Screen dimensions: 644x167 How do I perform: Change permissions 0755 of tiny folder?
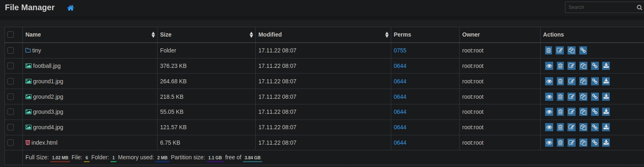400,50
